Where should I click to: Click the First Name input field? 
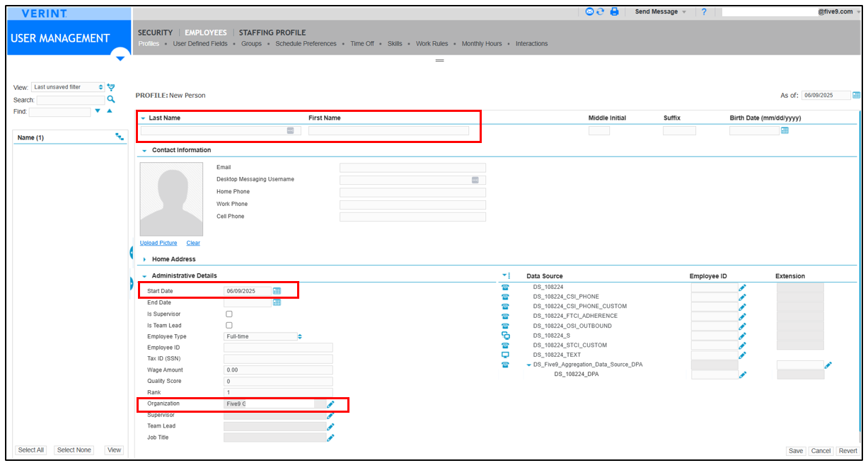click(x=388, y=130)
